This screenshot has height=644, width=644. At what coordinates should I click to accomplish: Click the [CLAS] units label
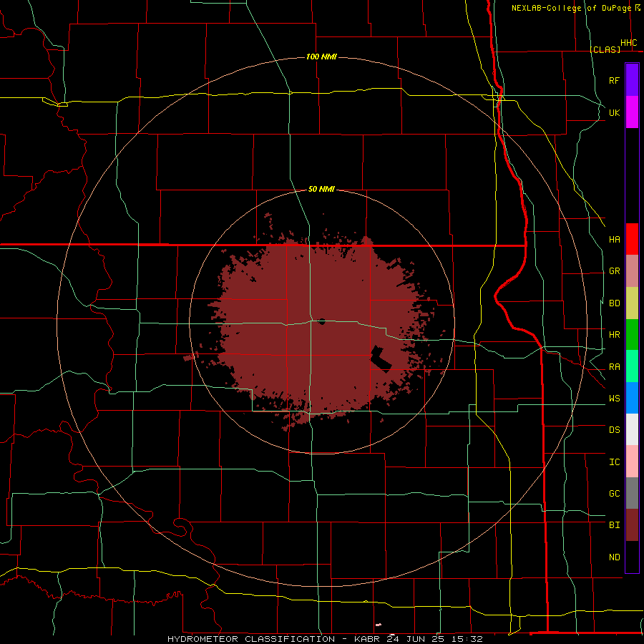tap(605, 49)
